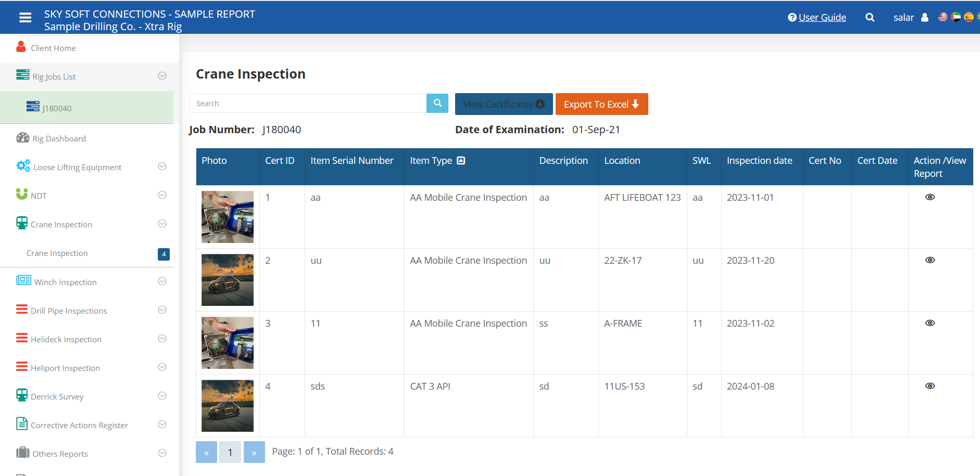Image resolution: width=980 pixels, height=476 pixels.
Task: Click the NDT magnet icon
Action: click(x=22, y=195)
